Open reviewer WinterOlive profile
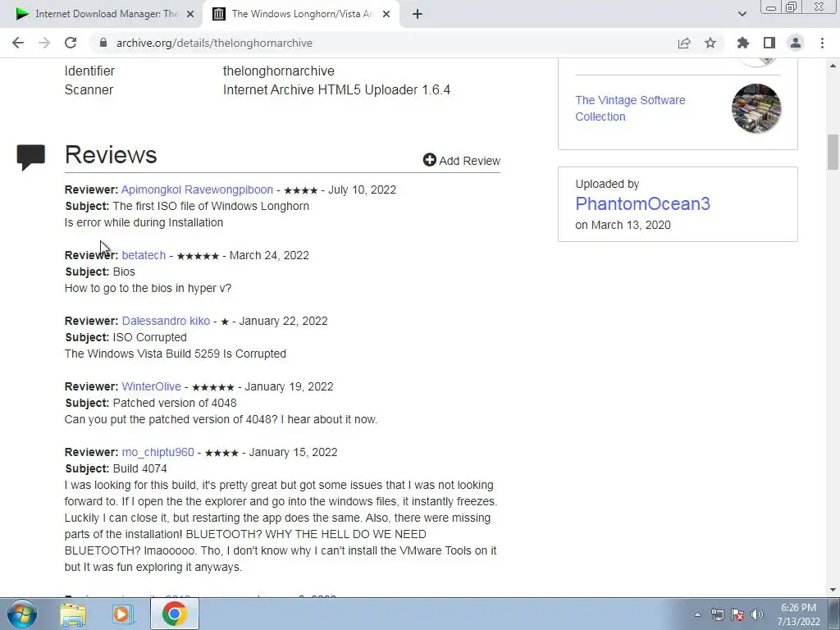This screenshot has width=840, height=630. 151,387
